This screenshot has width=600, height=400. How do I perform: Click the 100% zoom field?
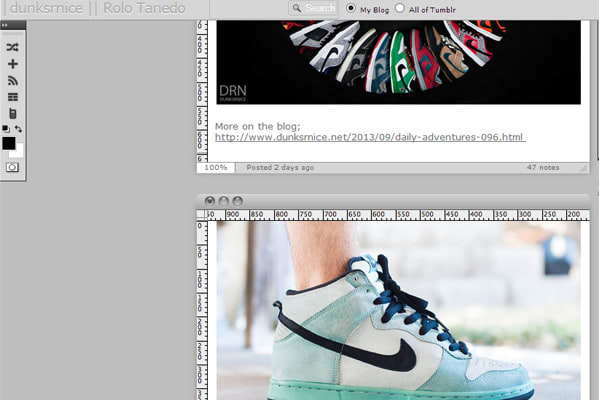216,168
